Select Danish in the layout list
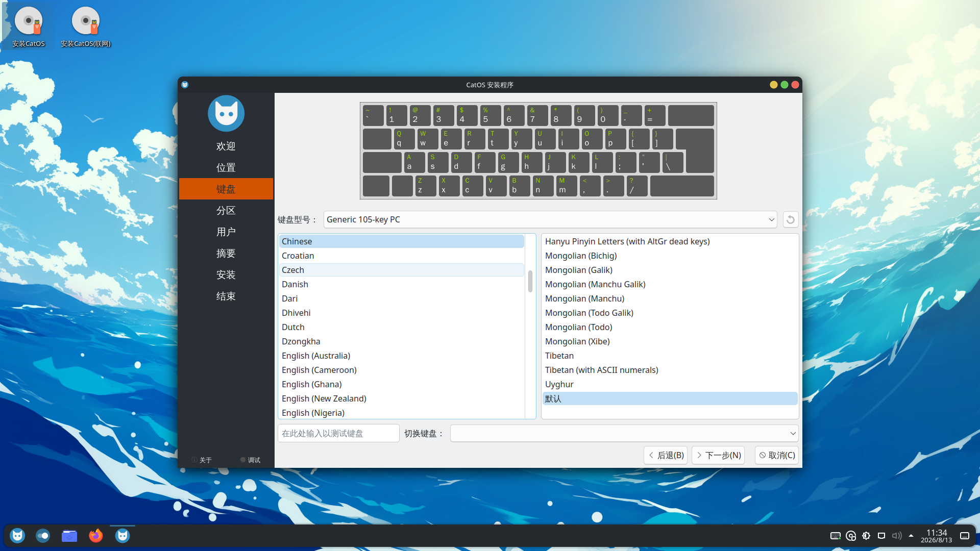 [402, 284]
